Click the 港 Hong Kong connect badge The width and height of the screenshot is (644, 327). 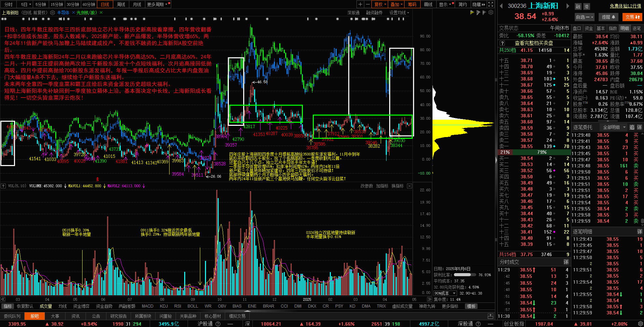(586, 6)
